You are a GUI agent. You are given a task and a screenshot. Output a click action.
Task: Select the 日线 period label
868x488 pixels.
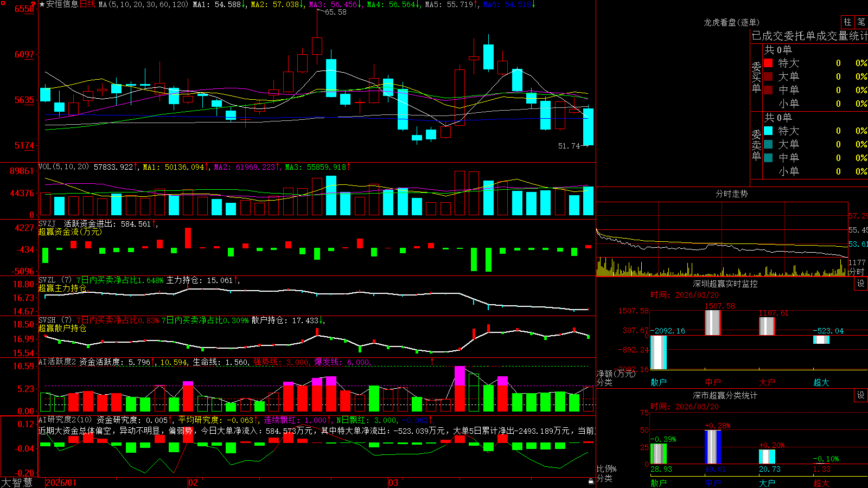click(x=87, y=4)
